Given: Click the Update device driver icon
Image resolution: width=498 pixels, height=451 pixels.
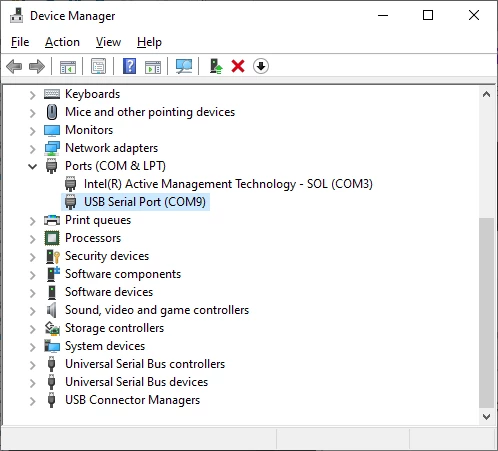Looking at the screenshot, I should pyautogui.click(x=216, y=66).
